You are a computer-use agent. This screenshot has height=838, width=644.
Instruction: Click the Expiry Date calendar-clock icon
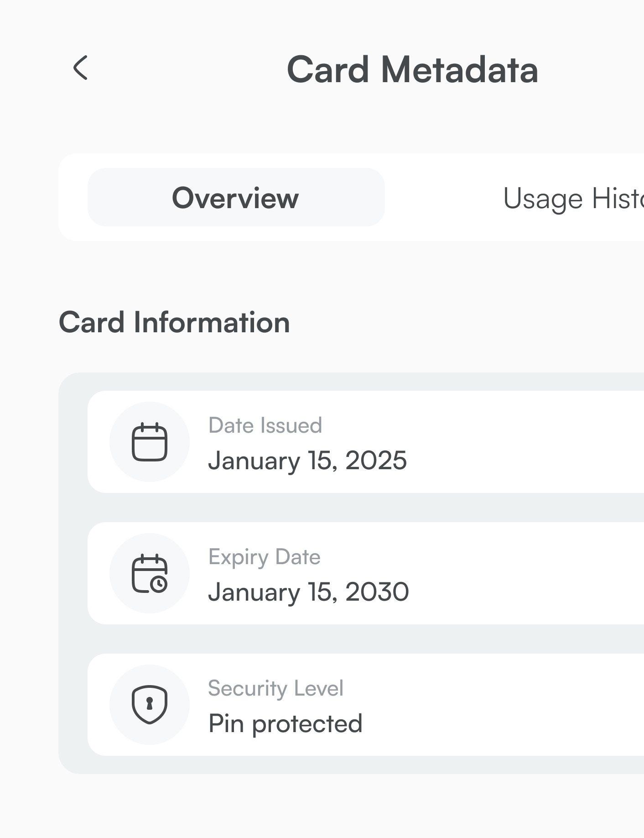click(x=150, y=573)
